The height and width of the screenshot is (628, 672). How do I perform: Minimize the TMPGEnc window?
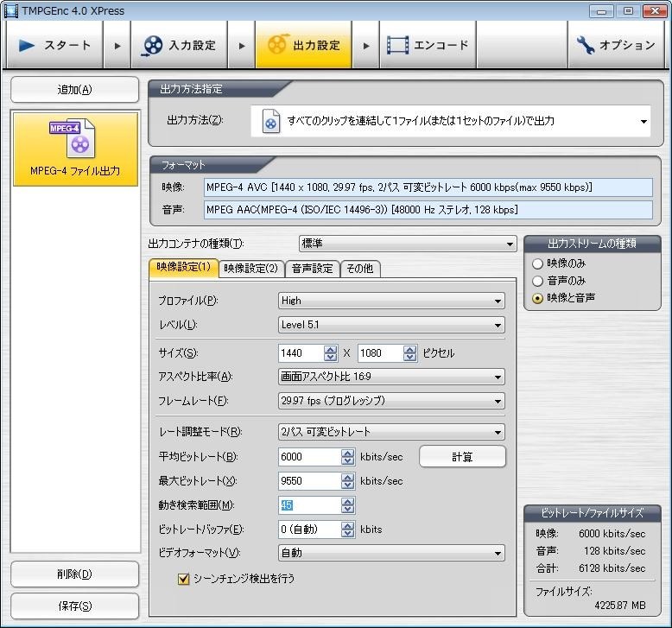(x=601, y=10)
